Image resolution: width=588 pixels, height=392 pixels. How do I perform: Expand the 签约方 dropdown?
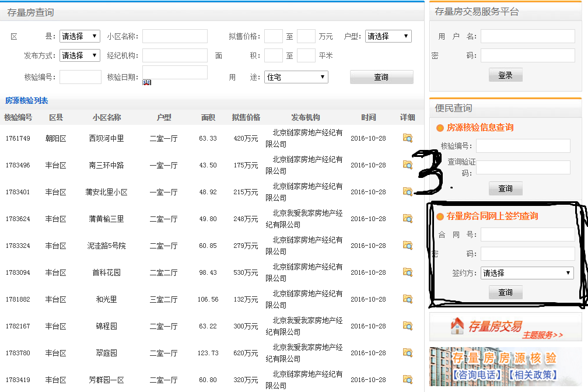coord(527,273)
